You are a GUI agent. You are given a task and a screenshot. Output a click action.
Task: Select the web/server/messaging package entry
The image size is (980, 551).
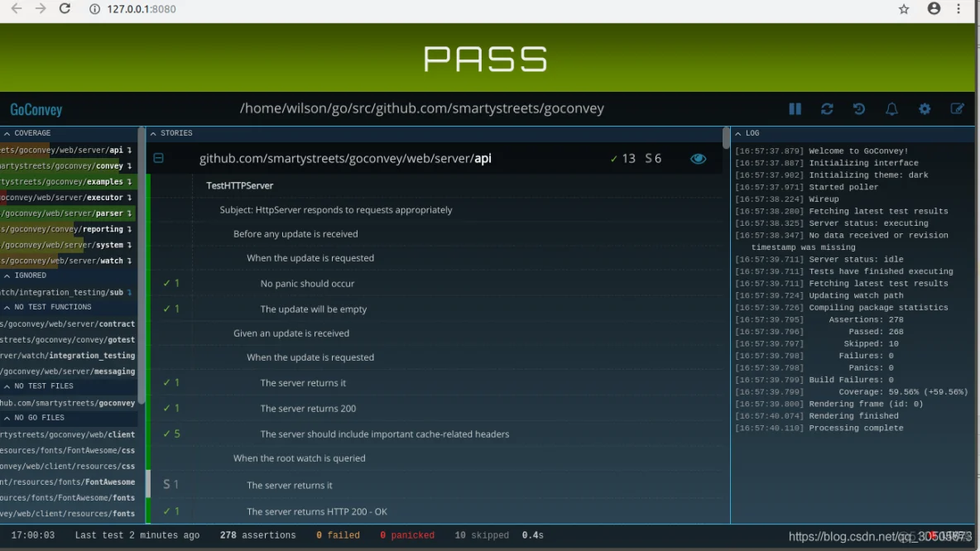click(x=68, y=371)
